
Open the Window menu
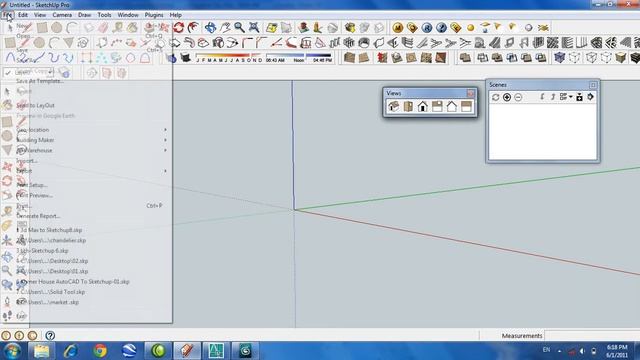point(128,15)
